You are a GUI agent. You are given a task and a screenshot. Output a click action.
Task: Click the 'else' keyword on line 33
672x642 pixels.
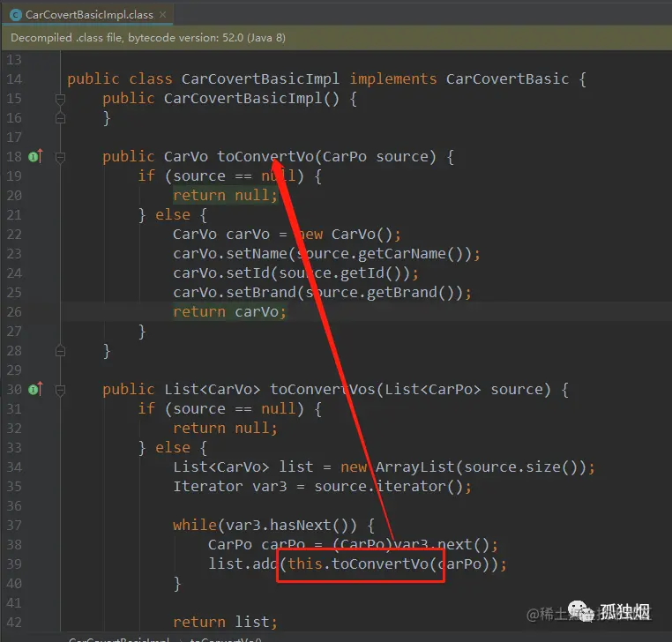[x=173, y=447]
